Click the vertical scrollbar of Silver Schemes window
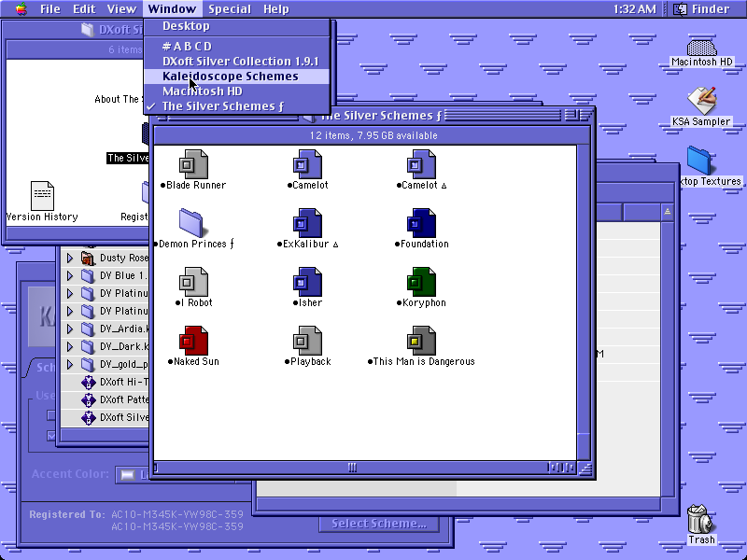Viewport: 747px width, 560px height. pos(584,302)
